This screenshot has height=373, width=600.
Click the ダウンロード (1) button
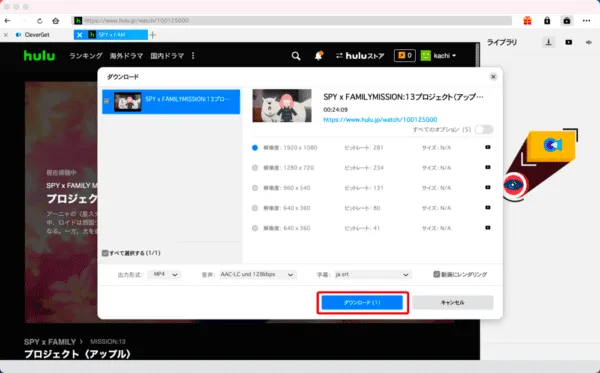click(x=362, y=303)
